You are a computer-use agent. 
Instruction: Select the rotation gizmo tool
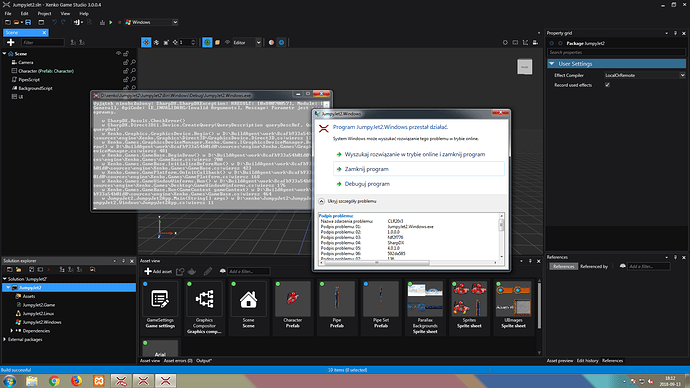pos(156,42)
